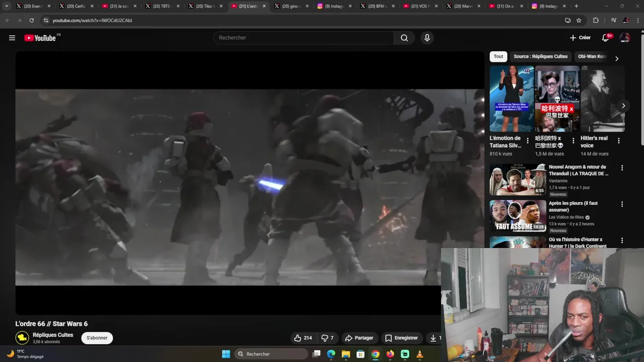Open the Windows Start menu
The height and width of the screenshot is (362, 644).
pyautogui.click(x=226, y=354)
